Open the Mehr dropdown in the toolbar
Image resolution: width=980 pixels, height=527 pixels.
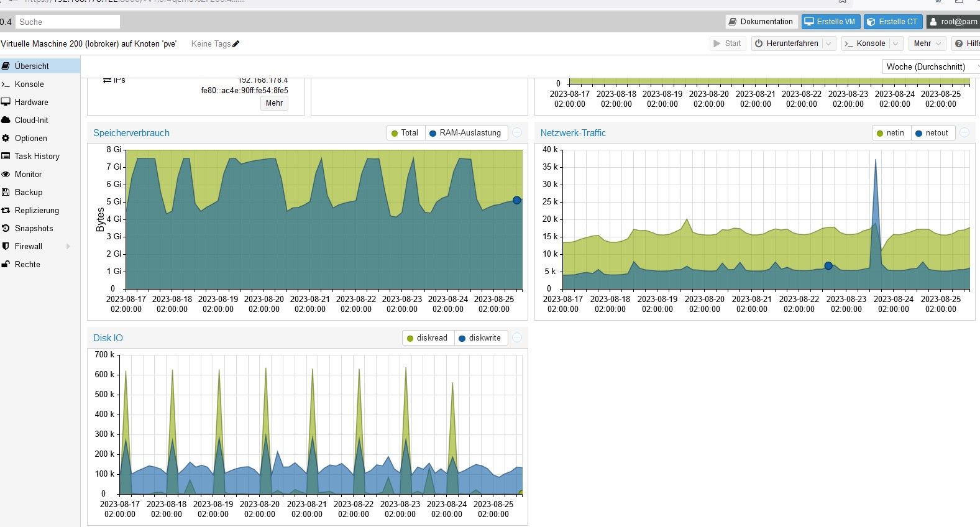(x=927, y=44)
